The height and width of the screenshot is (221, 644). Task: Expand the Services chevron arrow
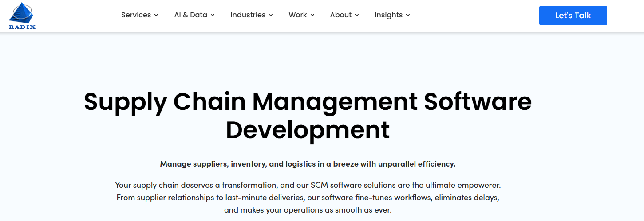click(x=156, y=15)
